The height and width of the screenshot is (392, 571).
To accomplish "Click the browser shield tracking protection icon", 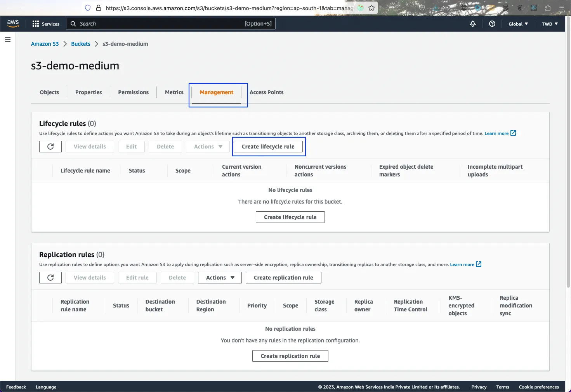I will coord(88,8).
